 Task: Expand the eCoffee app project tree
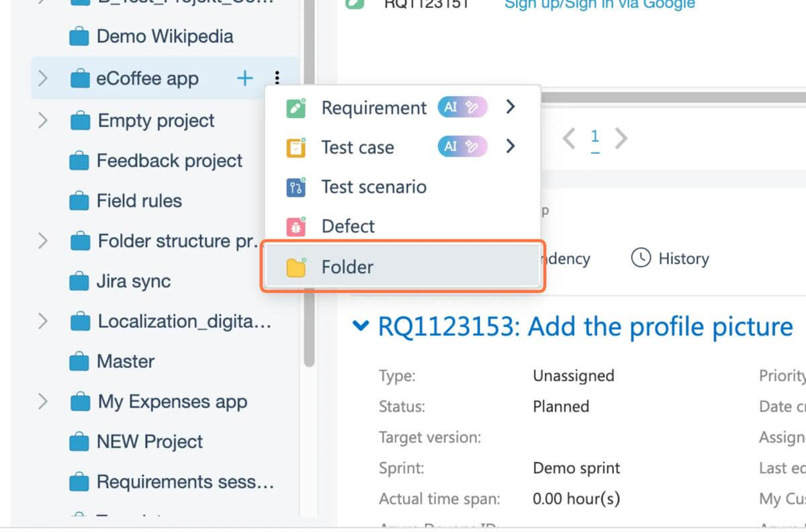[x=43, y=79]
